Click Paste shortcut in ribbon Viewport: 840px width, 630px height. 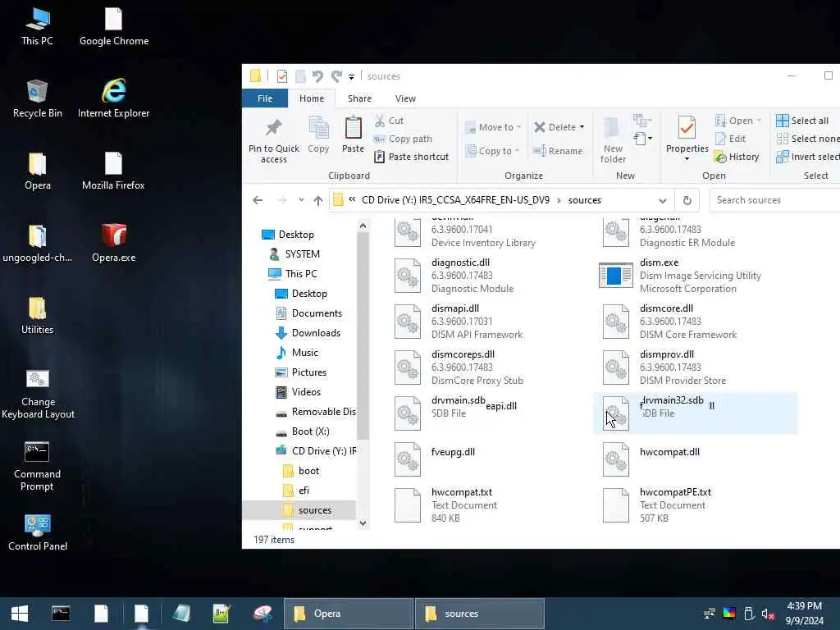click(x=412, y=157)
